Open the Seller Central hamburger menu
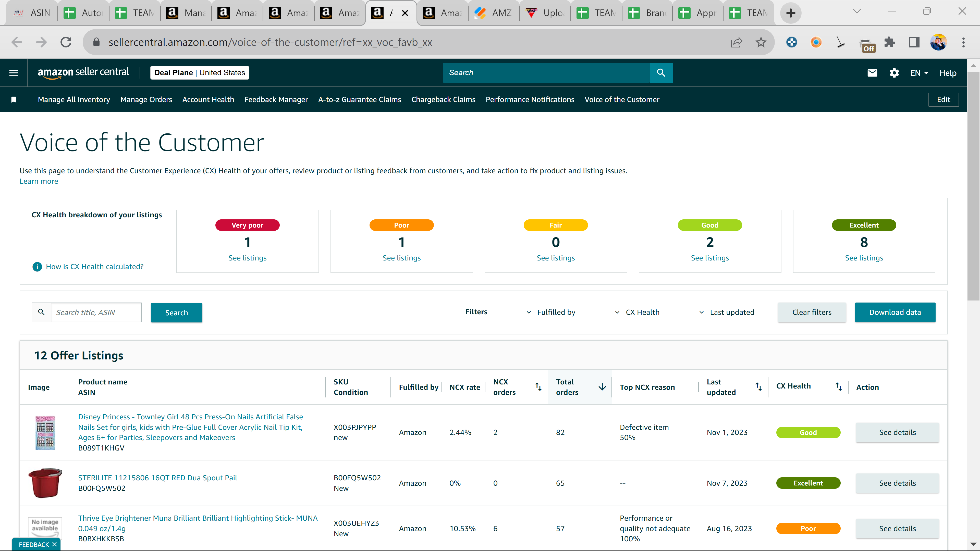This screenshot has height=551, width=980. coord(14,73)
